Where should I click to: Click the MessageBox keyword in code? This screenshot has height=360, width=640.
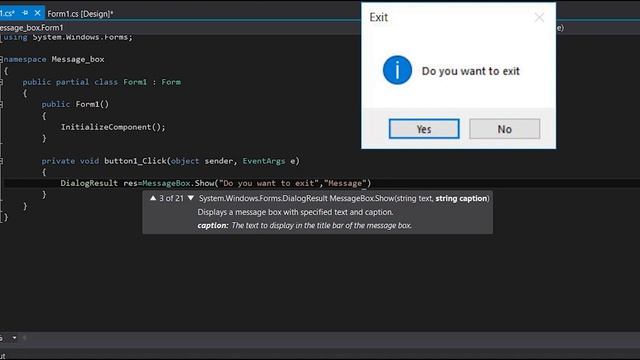[x=166, y=183]
